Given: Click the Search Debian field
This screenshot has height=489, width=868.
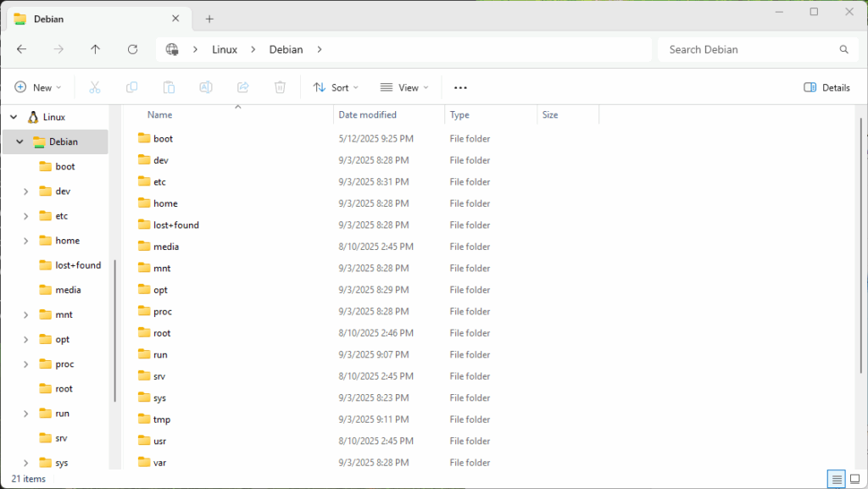Looking at the screenshot, I should (x=759, y=49).
